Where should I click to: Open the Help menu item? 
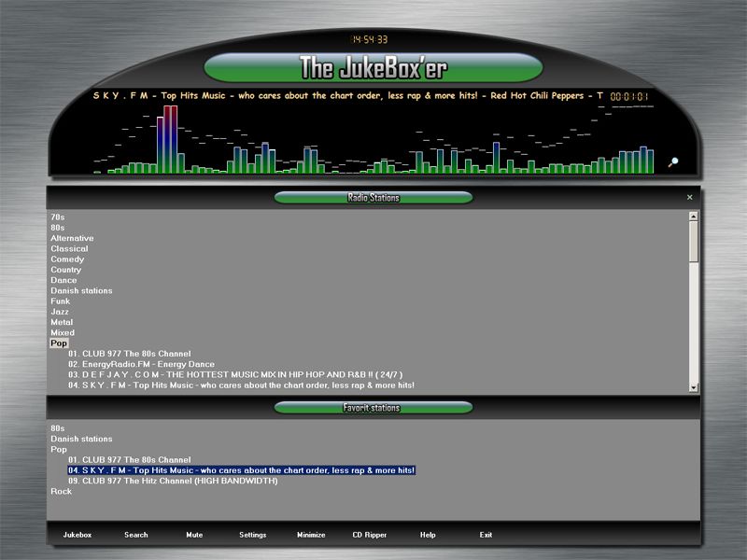(428, 535)
